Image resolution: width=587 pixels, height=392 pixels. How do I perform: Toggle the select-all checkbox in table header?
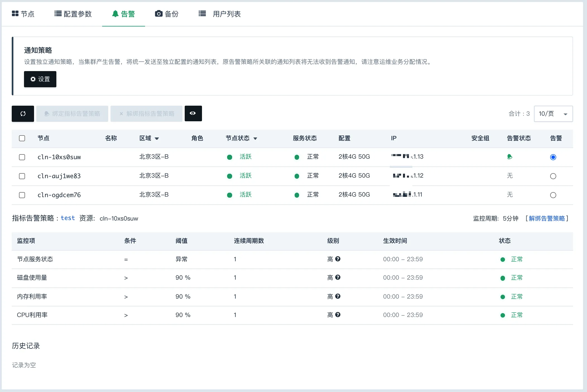22,138
